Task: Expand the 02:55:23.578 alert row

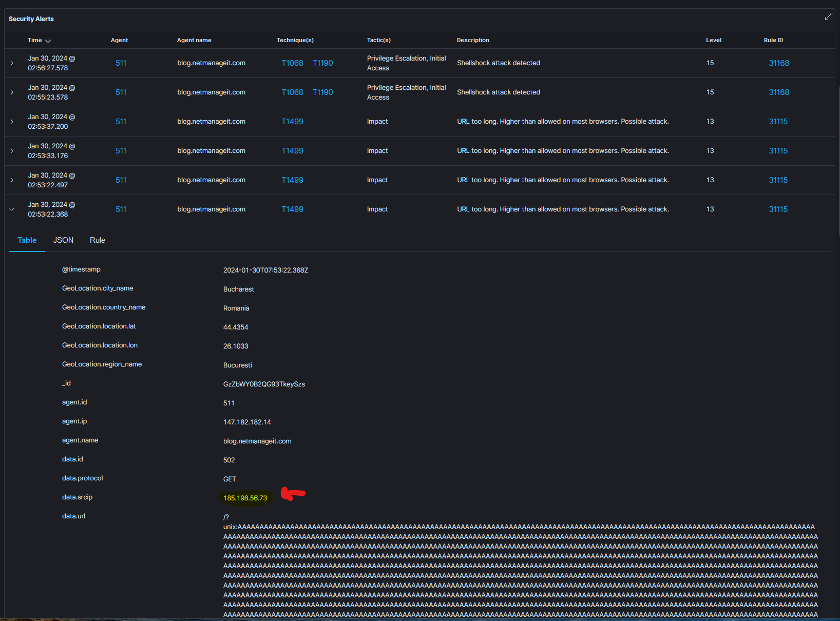Action: coord(12,92)
